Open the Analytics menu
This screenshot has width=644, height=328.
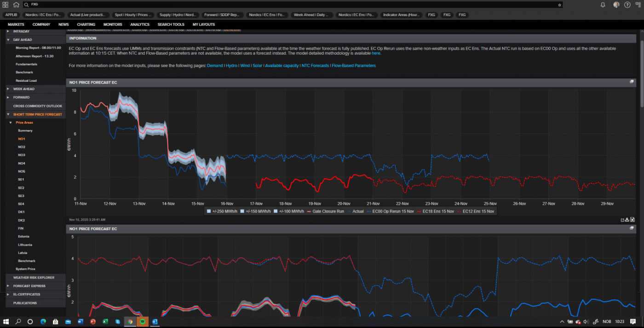(x=140, y=24)
